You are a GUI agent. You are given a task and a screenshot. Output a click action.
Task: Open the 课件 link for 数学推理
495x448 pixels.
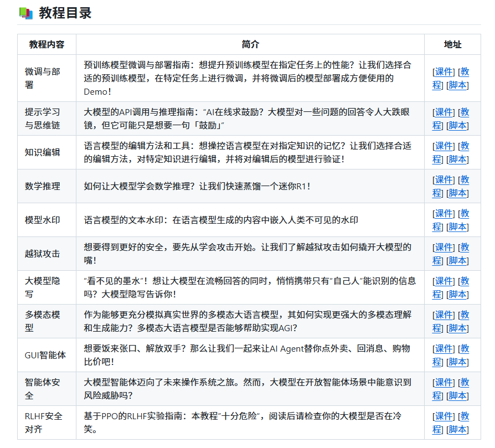[444, 180]
